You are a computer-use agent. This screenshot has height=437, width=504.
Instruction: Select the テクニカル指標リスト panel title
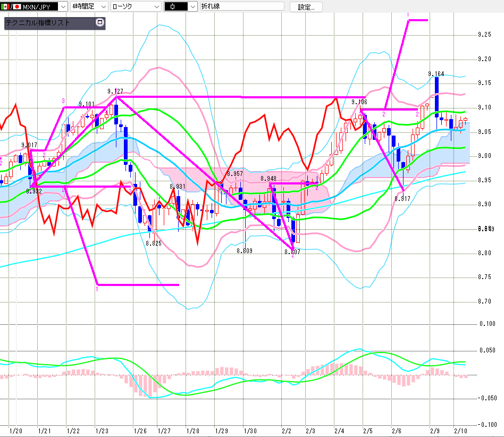[37, 23]
